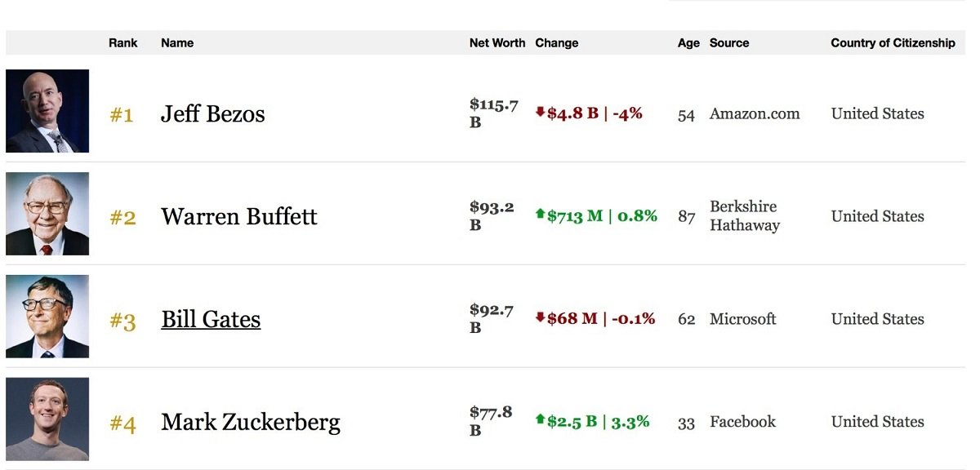Sort the list by the Rank column header
980x470 pixels.
click(123, 43)
